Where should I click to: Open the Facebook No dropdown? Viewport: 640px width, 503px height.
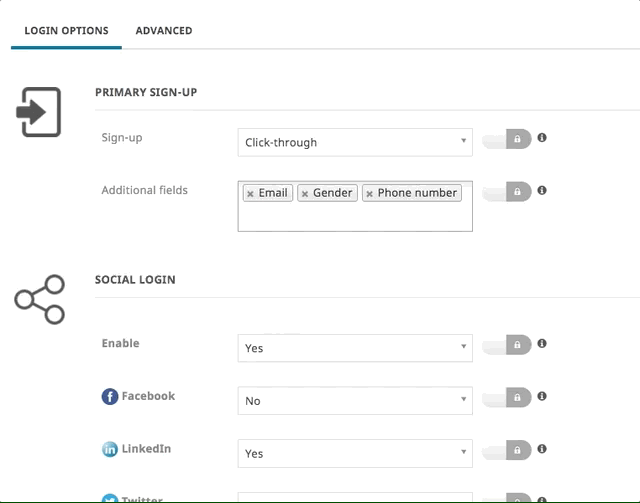tap(354, 400)
